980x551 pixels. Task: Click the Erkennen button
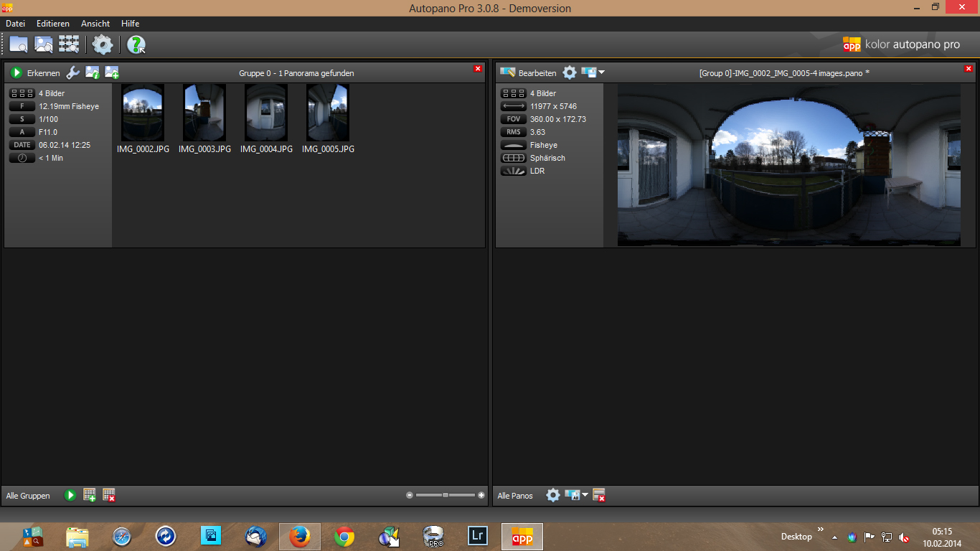coord(35,72)
